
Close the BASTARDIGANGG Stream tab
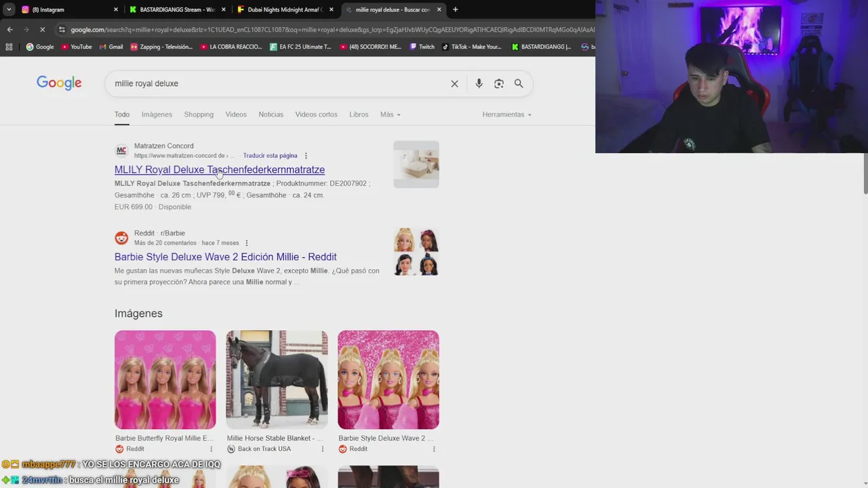(223, 9)
